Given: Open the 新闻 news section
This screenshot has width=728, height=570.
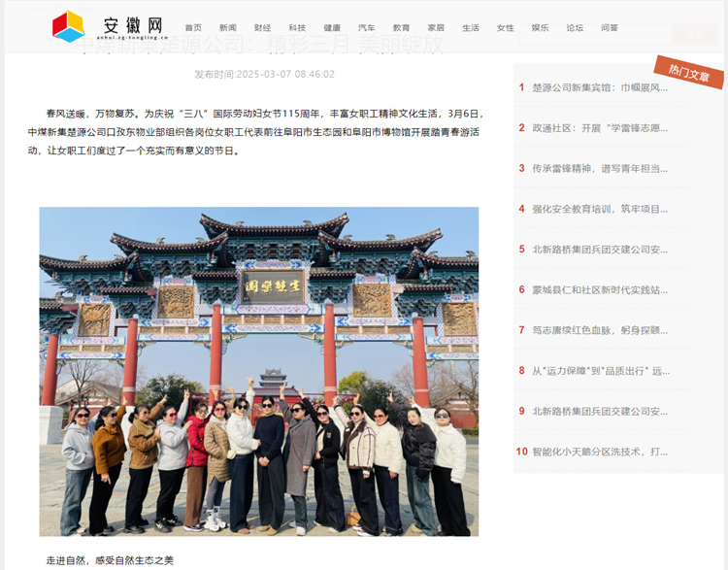Looking at the screenshot, I should [x=228, y=28].
